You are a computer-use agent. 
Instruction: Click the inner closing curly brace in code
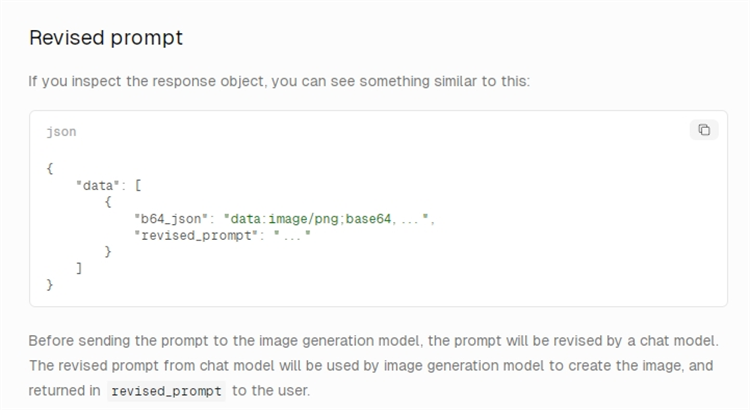[x=108, y=252]
